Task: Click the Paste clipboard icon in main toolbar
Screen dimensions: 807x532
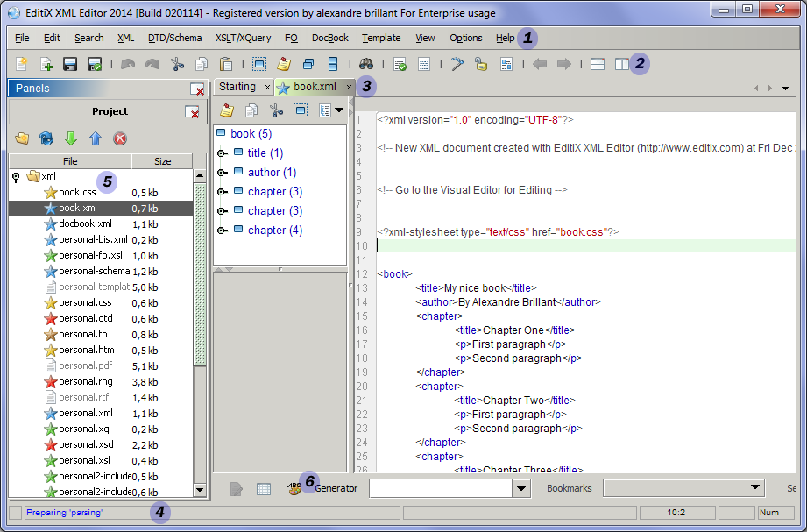Action: (x=225, y=64)
